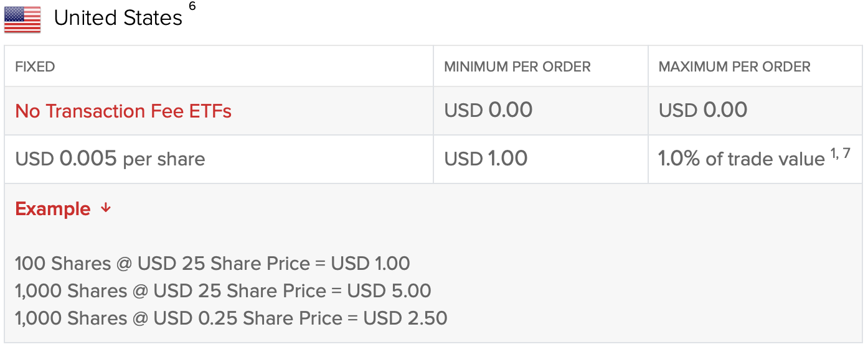Image resolution: width=868 pixels, height=347 pixels.
Task: Click the USD 0.00 minimum for ETFs
Action: (x=488, y=111)
